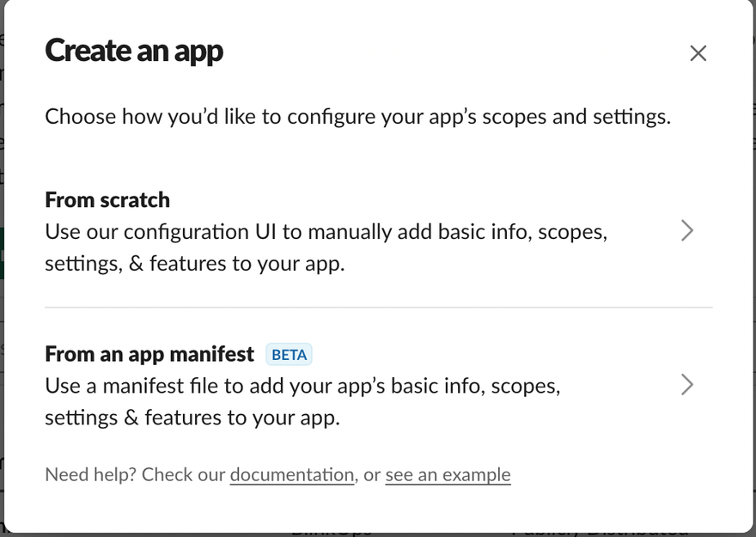This screenshot has width=756, height=537.
Task: Click the 'settings, & features to your app.' line
Action: tap(194, 264)
